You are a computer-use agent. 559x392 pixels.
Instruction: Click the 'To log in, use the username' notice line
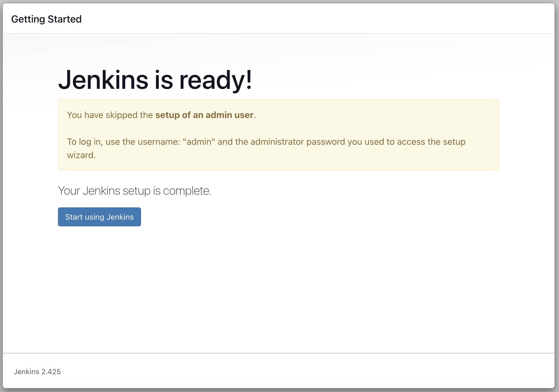pos(266,148)
